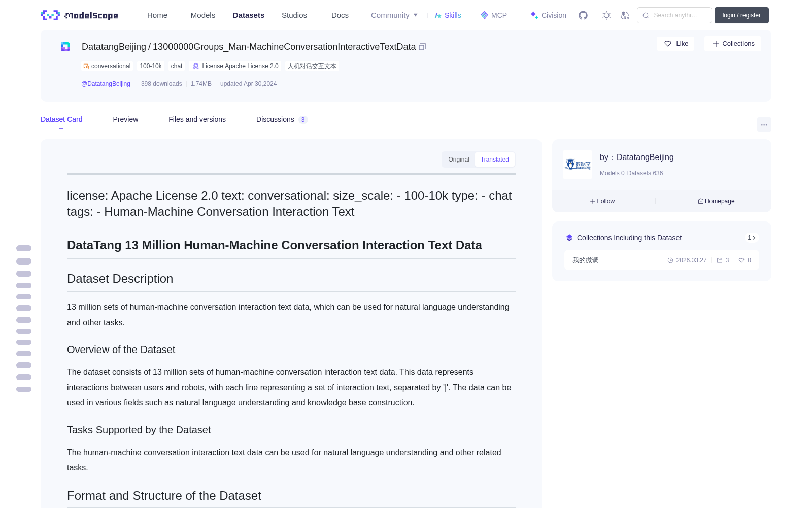Image resolution: width=812 pixels, height=508 pixels.
Task: Switch to the Translated text view
Action: point(495,160)
